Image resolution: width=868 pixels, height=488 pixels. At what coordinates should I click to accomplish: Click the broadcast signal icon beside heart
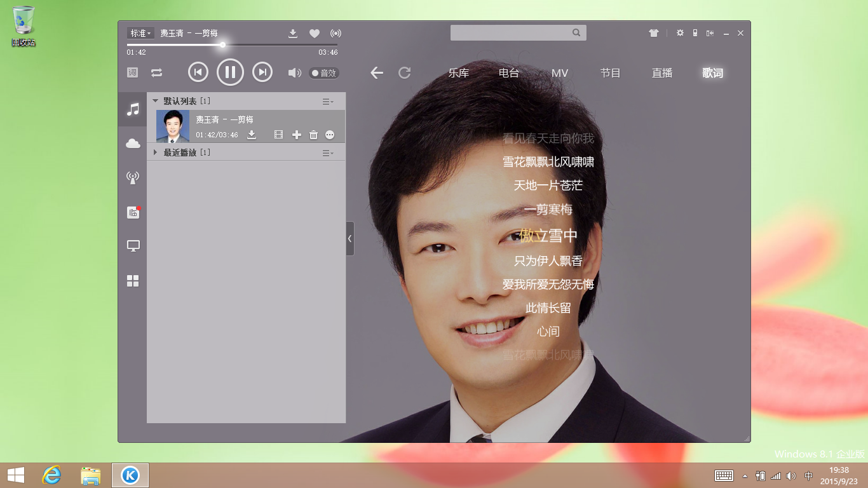[336, 33]
